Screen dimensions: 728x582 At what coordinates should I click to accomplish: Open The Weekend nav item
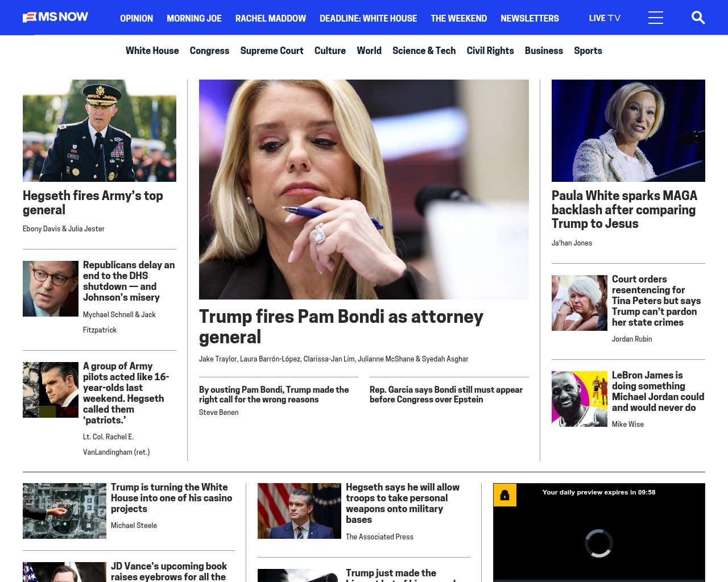click(459, 18)
